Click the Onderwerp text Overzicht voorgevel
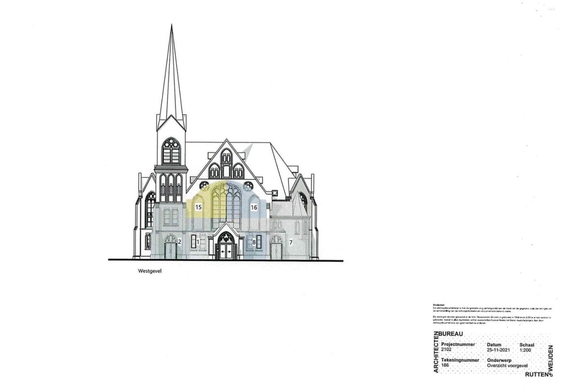 pyautogui.click(x=508, y=365)
